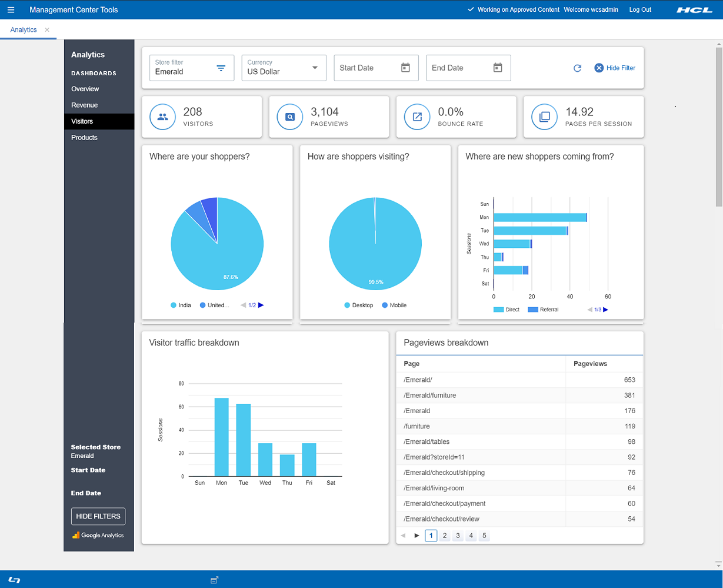Go to page 3 of Pageviews table
The height and width of the screenshot is (588, 723).
[x=458, y=536]
